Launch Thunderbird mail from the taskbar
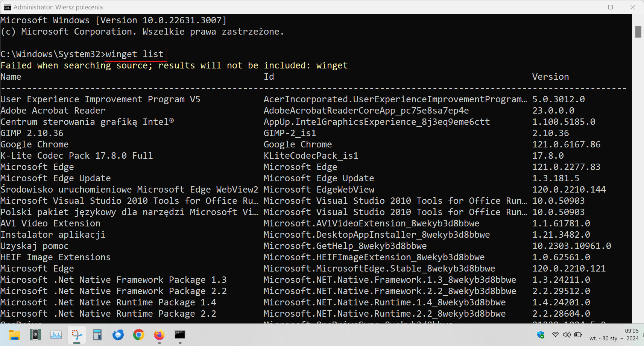The width and height of the screenshot is (644, 346). (118, 335)
